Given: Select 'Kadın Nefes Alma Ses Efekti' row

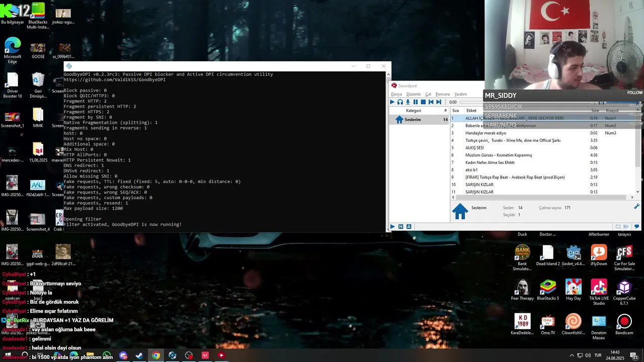Looking at the screenshot, I should 543,162.
